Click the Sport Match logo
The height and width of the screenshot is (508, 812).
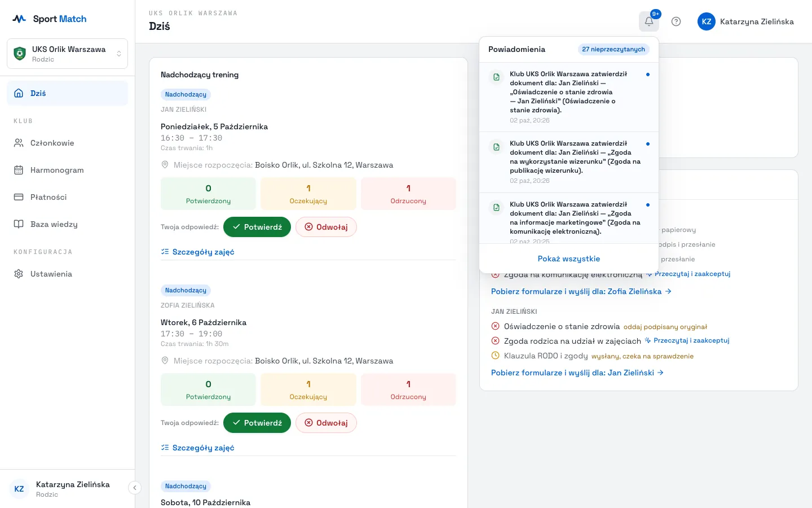click(50, 19)
